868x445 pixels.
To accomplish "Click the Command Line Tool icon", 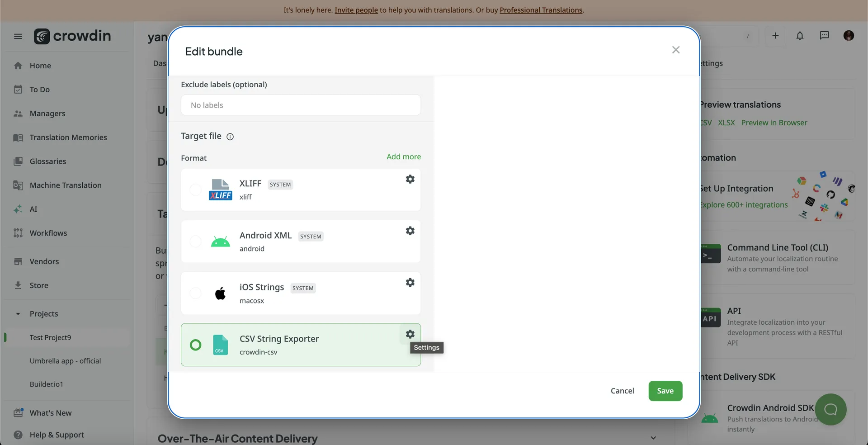I will 710,254.
